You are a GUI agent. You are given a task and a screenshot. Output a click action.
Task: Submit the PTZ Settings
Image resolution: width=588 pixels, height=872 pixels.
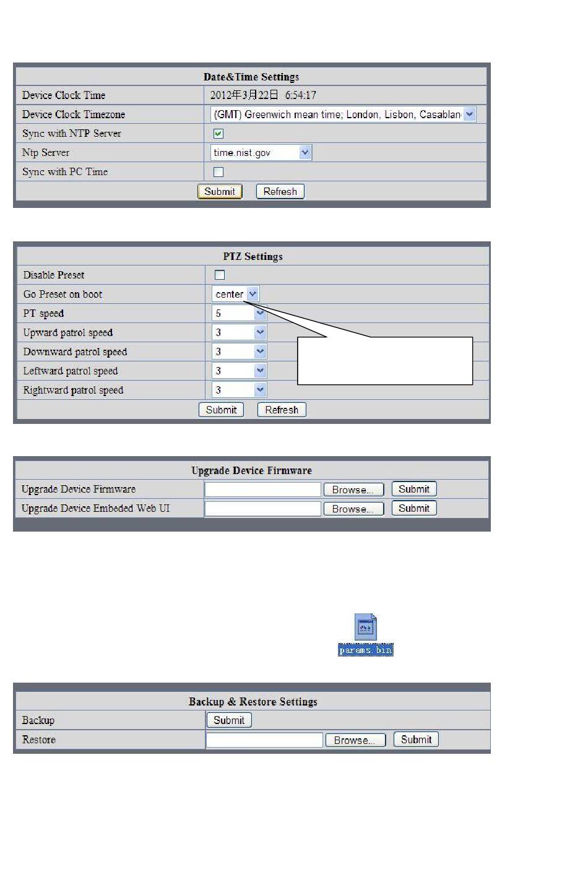pos(221,410)
